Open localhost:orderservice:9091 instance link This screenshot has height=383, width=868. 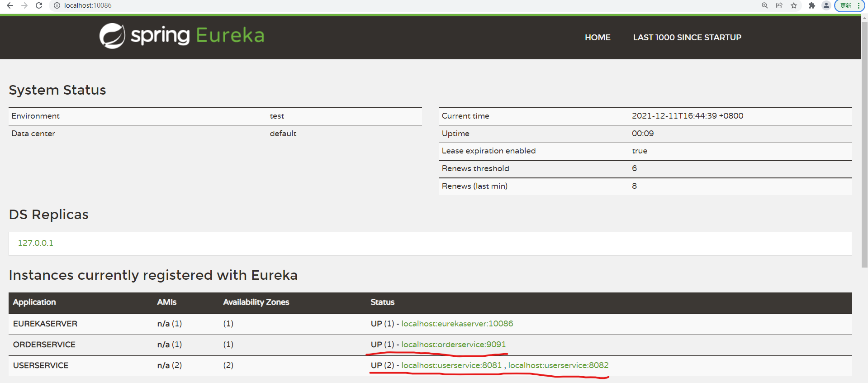coord(454,345)
